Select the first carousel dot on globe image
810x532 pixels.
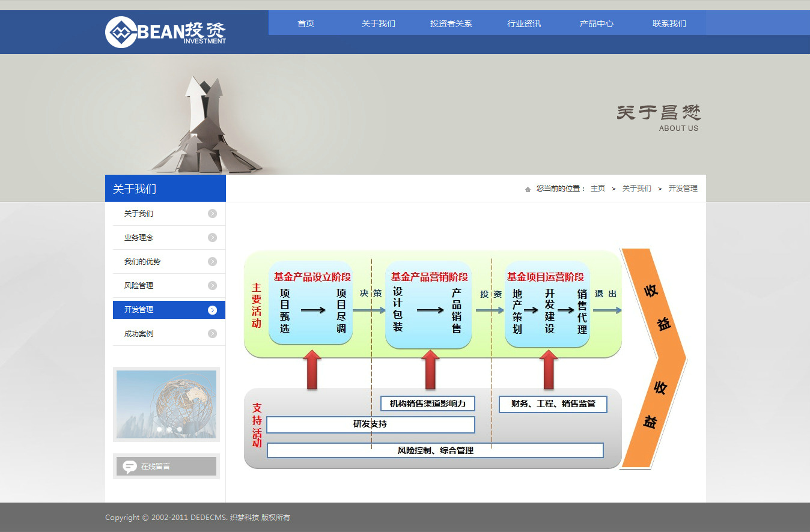[159, 429]
